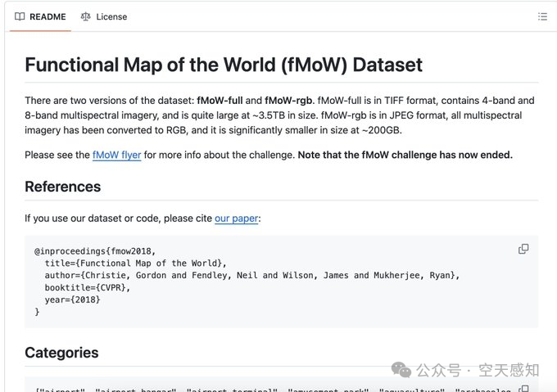
Task: Click the bold 'fMoW-full' text
Action: (220, 101)
